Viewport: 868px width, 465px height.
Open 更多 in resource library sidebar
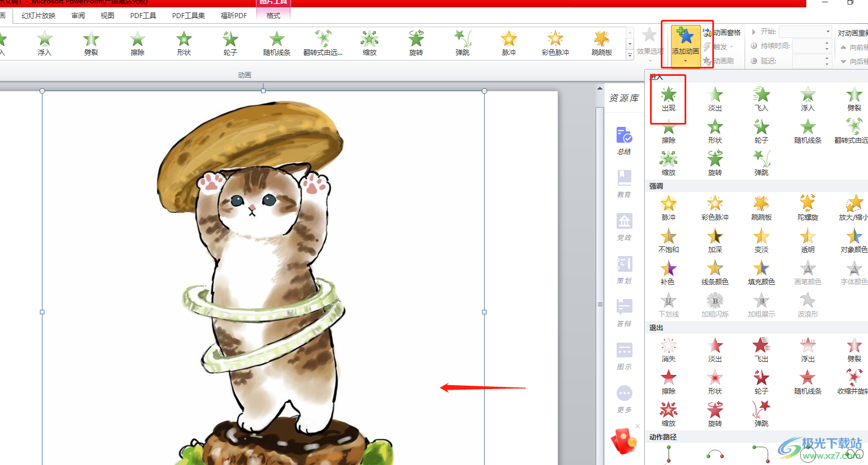625,399
